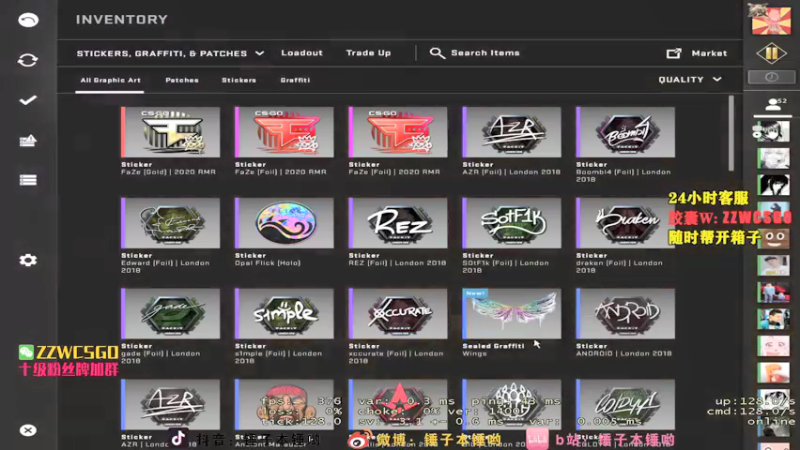This screenshot has width=800, height=450.
Task: Select gade (Foil) London 2018 sticker
Action: click(x=170, y=313)
